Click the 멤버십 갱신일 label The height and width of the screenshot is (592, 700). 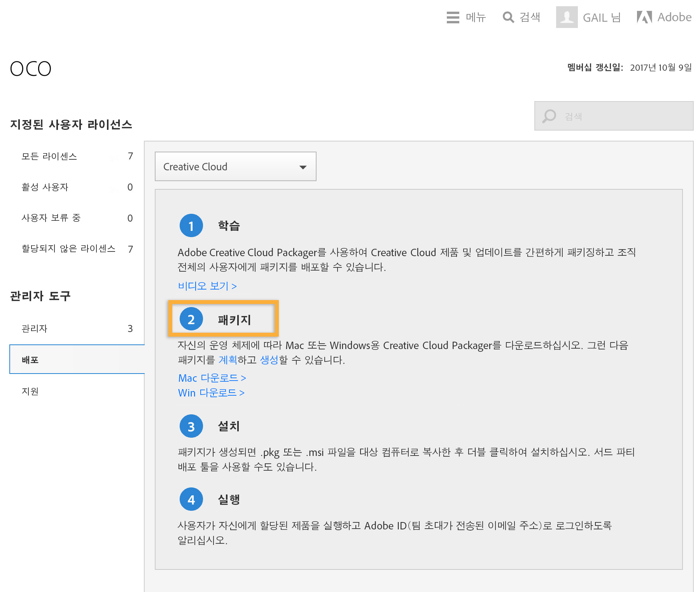click(x=595, y=68)
